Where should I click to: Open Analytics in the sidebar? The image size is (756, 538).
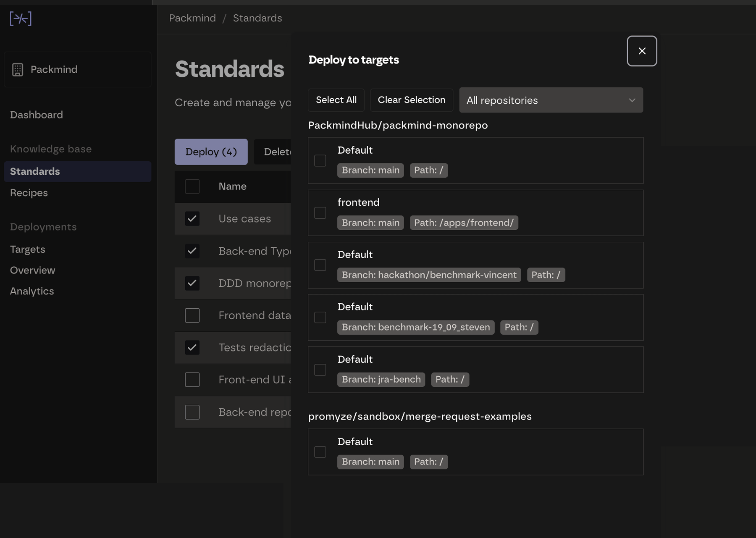[x=32, y=291]
